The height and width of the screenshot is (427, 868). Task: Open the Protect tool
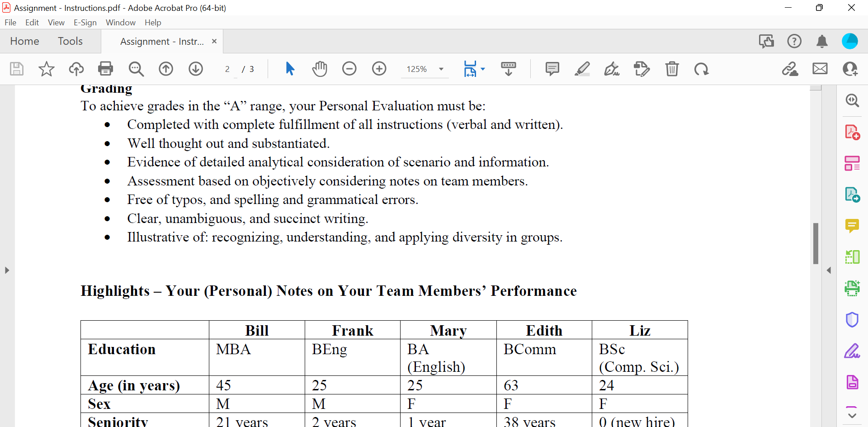coord(853,320)
